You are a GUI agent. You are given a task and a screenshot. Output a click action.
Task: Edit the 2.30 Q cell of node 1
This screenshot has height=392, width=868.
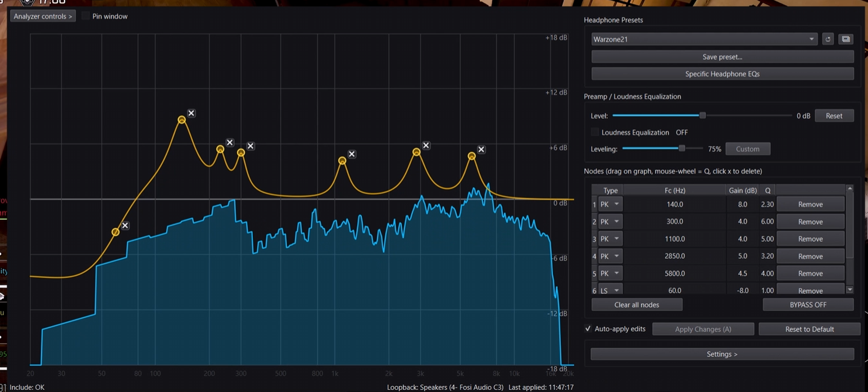[x=767, y=204]
